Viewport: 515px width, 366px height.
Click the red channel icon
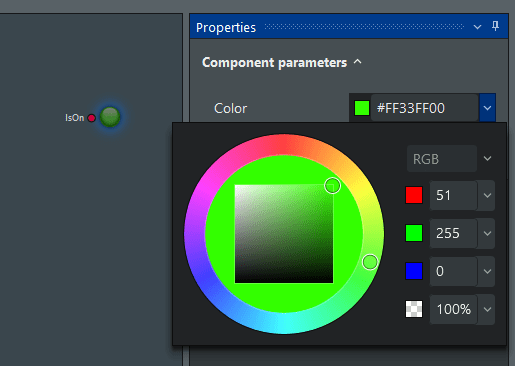tap(414, 195)
